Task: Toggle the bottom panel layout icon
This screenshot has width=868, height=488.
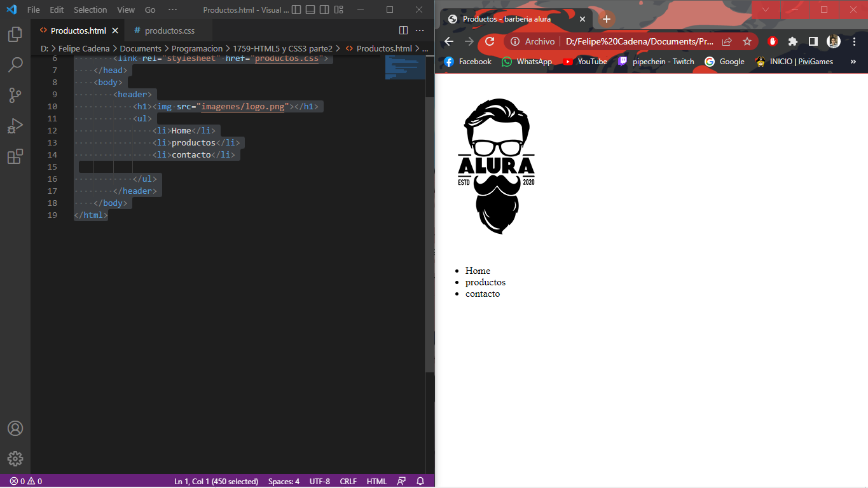Action: pos(310,10)
